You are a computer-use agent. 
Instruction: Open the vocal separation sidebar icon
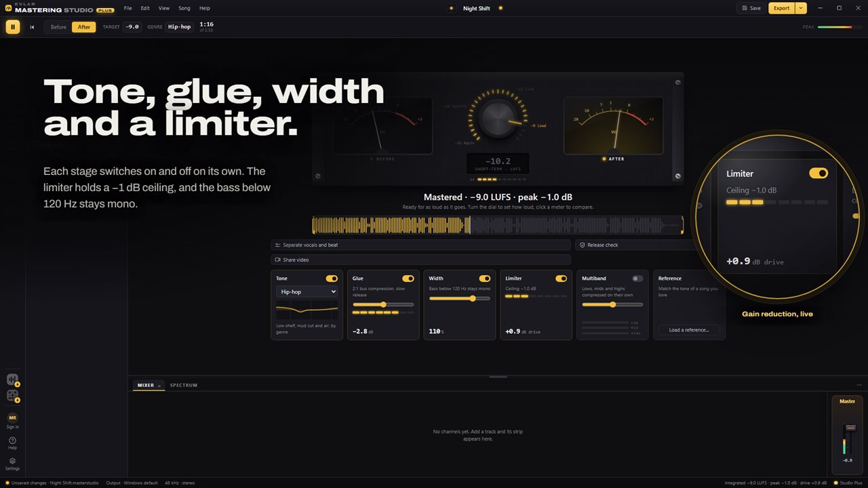point(12,380)
